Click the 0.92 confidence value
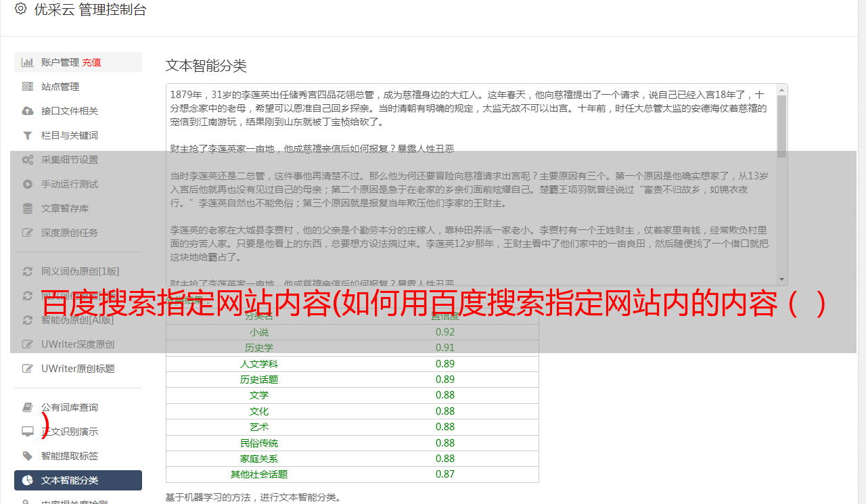The height and width of the screenshot is (504, 866). [x=445, y=332]
